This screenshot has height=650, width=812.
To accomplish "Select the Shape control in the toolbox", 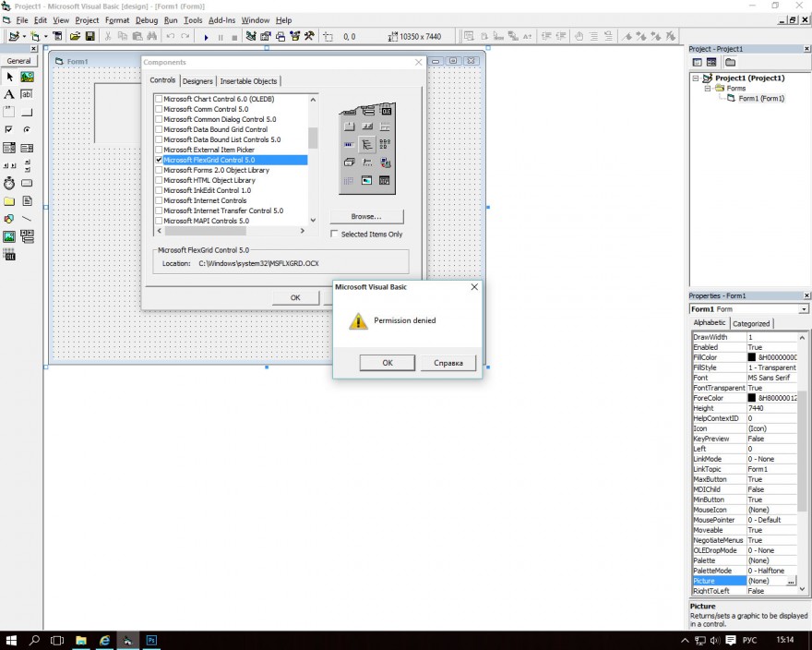I will tap(9, 219).
